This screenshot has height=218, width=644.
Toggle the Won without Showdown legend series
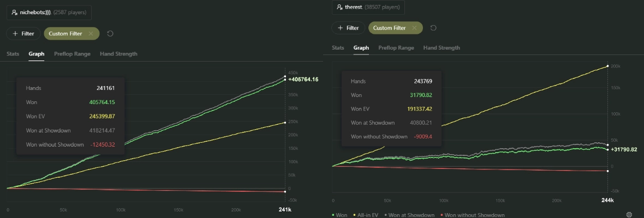tap(472, 215)
